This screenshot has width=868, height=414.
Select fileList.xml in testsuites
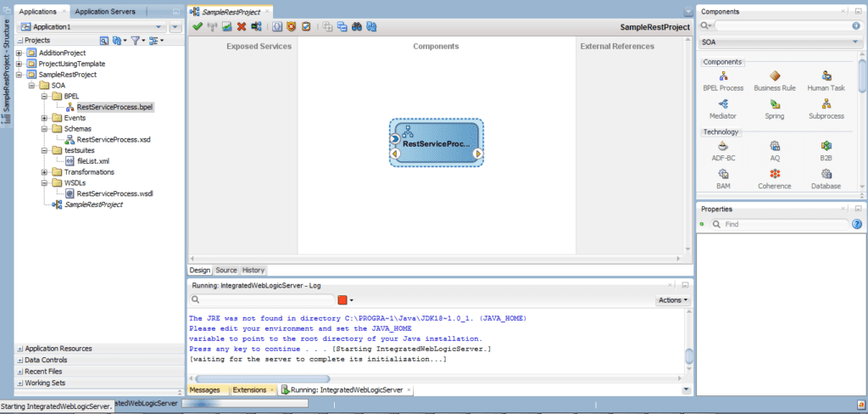pos(93,161)
